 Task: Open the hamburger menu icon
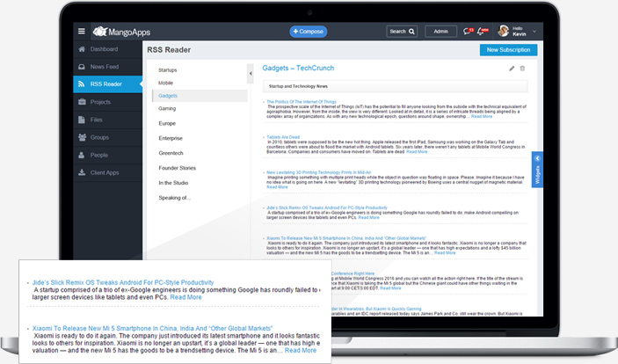coord(82,31)
